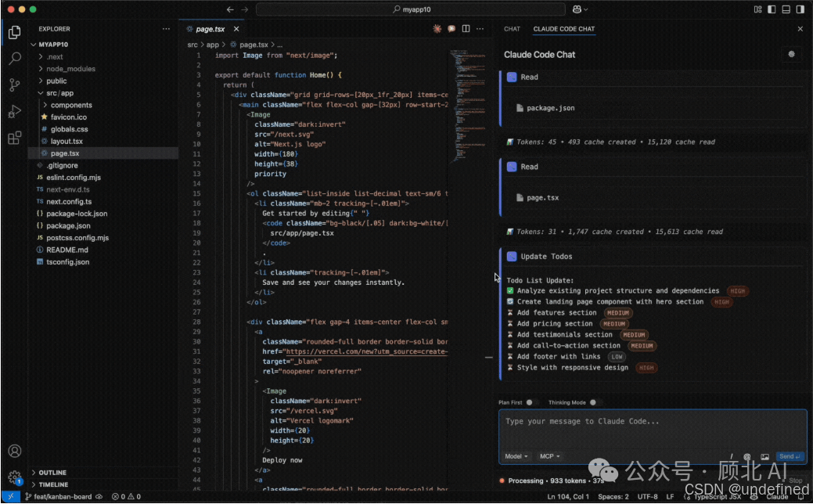The image size is (813, 504).
Task: Click the myapp10 command center search box
Action: click(411, 9)
